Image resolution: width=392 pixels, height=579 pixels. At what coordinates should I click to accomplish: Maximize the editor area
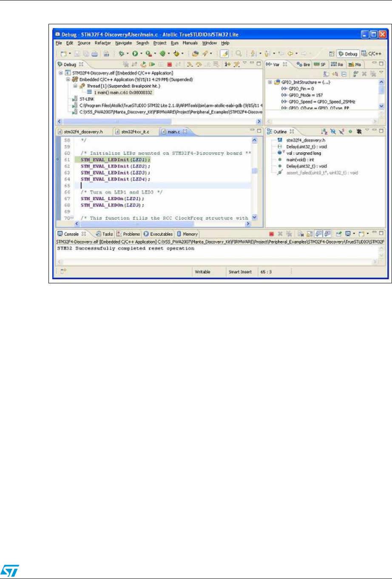(x=258, y=131)
